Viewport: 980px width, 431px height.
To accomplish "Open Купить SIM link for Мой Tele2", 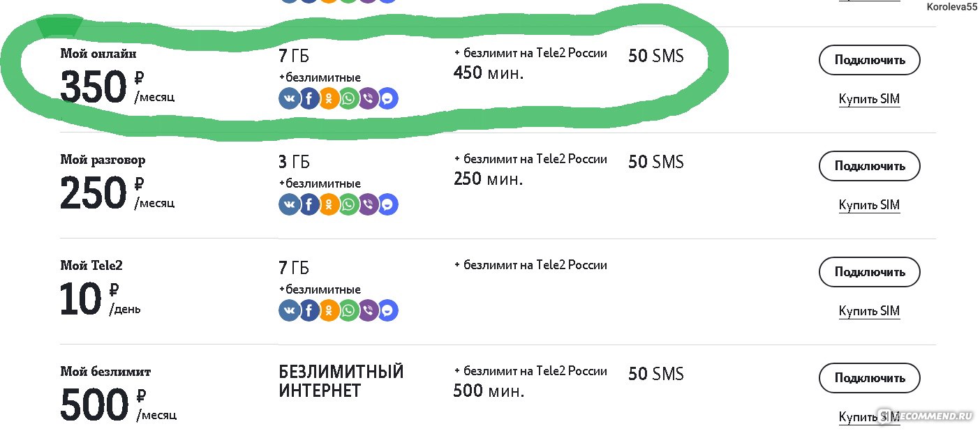I will click(x=869, y=311).
